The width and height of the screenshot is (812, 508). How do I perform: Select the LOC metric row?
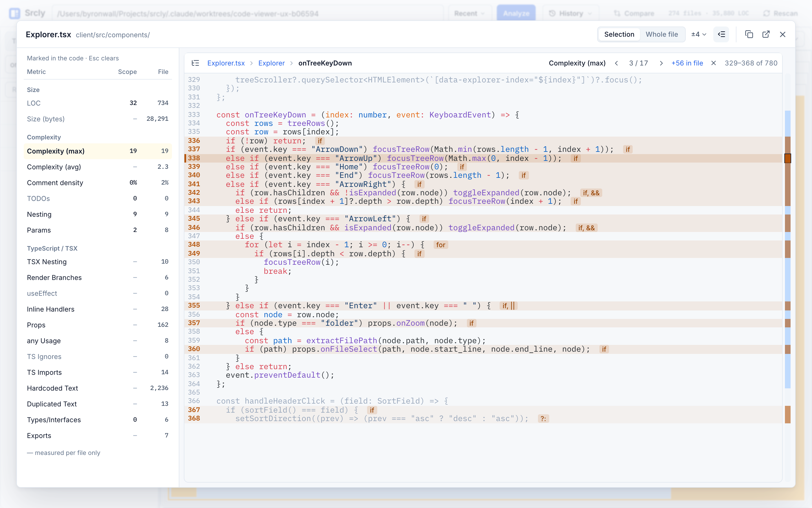click(98, 103)
